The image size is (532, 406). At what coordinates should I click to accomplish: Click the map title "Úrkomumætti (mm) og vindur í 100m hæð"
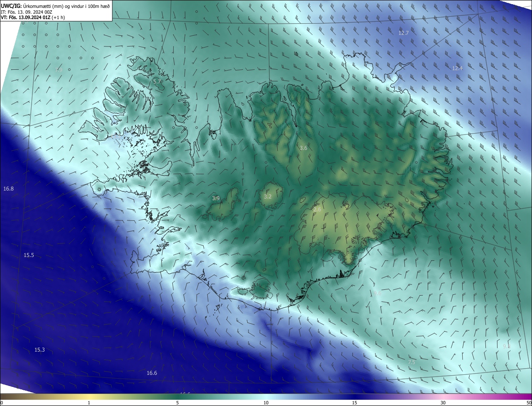(66, 6)
